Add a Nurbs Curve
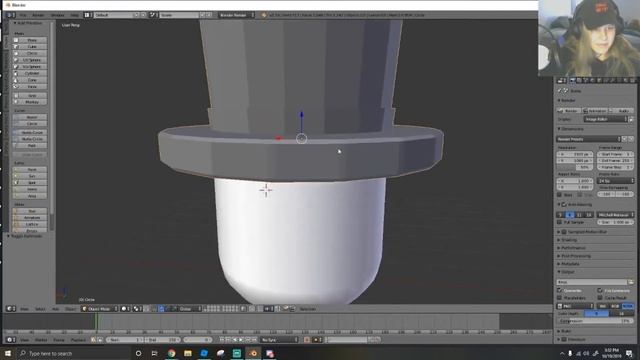The height and width of the screenshot is (360, 640). click(29, 132)
